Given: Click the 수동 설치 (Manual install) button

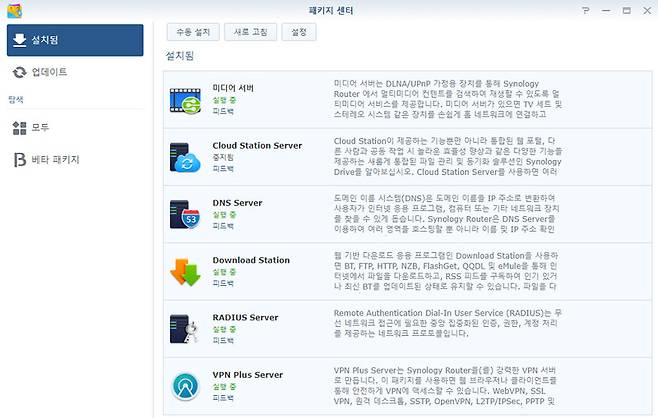Looking at the screenshot, I should tap(193, 32).
